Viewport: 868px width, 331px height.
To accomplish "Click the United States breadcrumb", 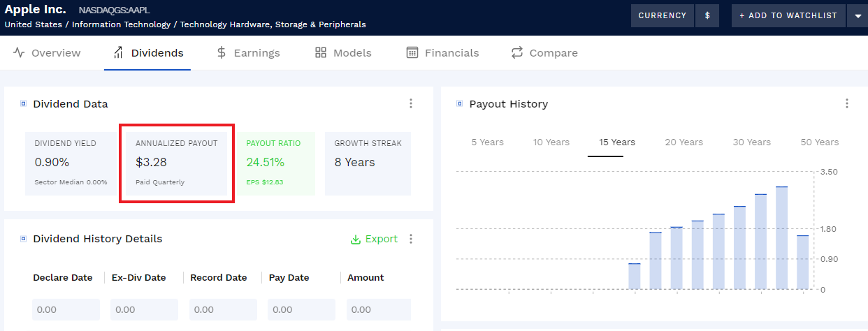I will click(34, 24).
